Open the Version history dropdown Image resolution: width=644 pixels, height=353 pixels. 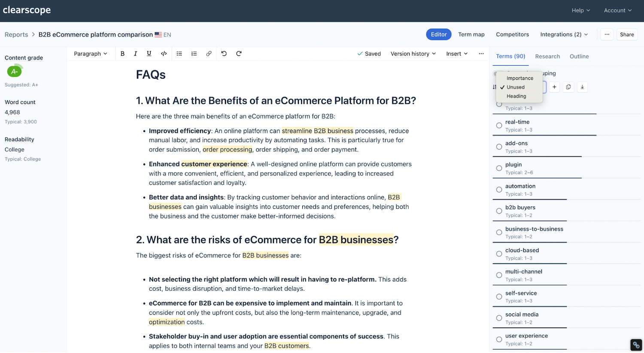(413, 54)
